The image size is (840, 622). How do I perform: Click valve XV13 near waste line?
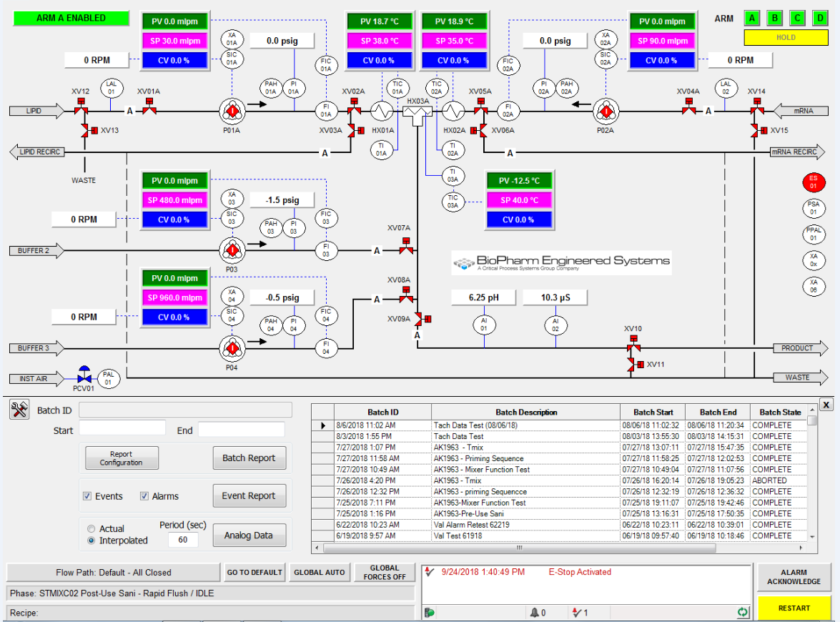pyautogui.click(x=89, y=130)
